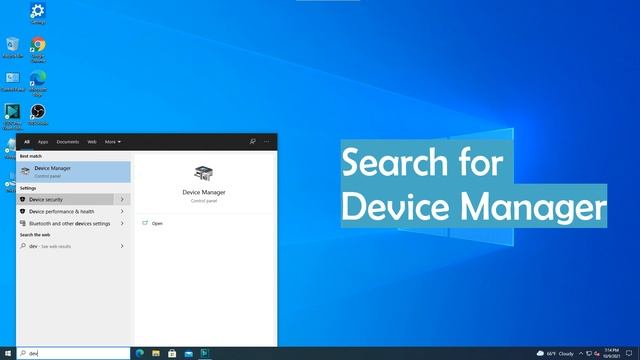Select Device performance & health result

point(65,211)
